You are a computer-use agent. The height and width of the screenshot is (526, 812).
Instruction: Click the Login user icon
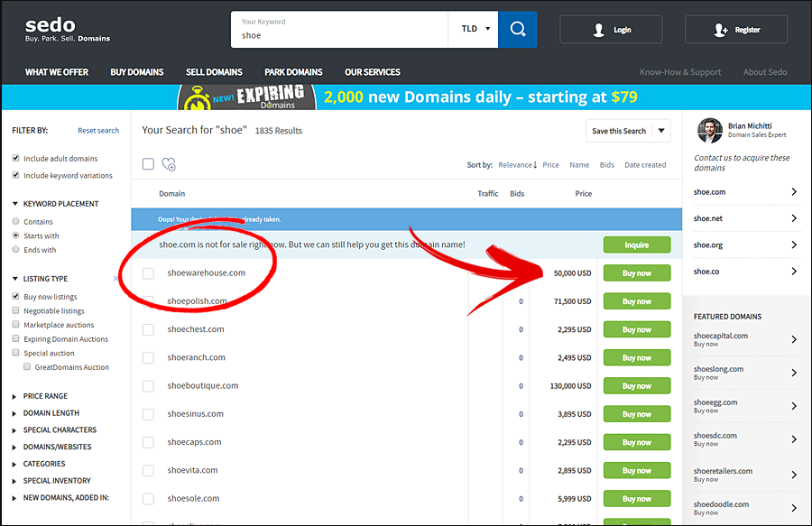599,30
